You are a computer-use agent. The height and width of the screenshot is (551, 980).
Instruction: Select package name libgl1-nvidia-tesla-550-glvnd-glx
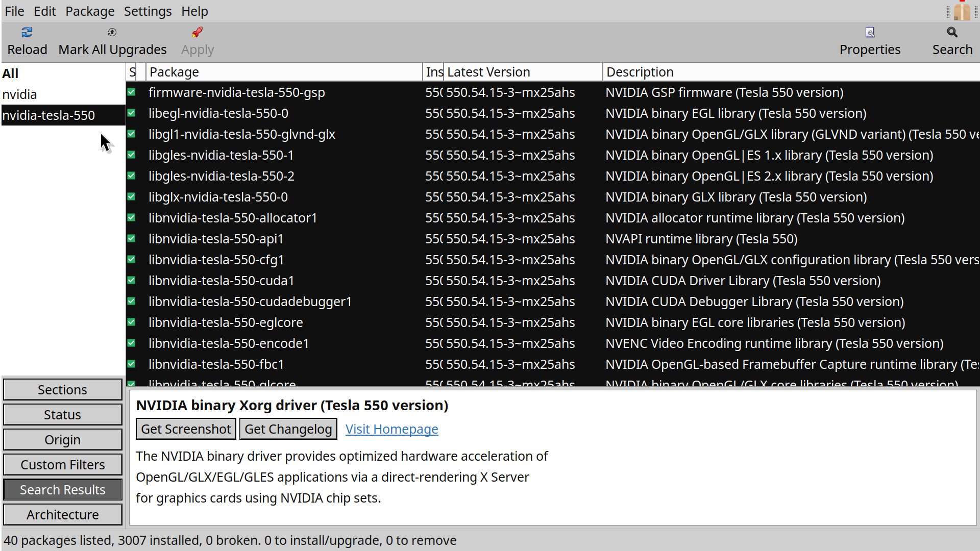[x=242, y=134]
